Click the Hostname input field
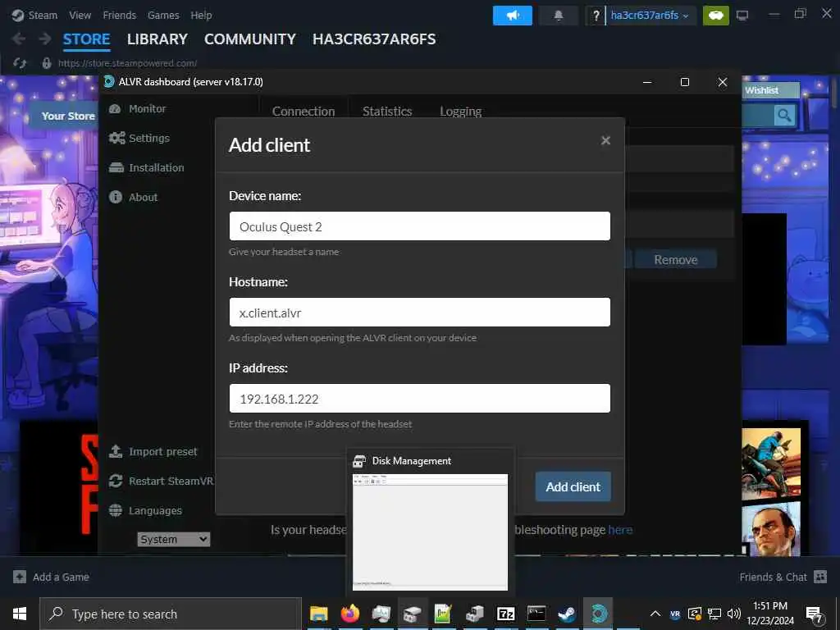This screenshot has width=840, height=630. 419,313
